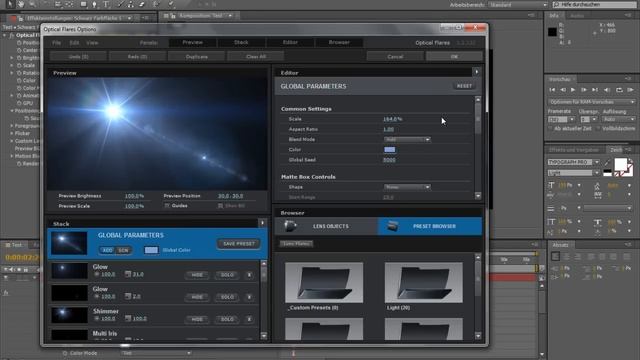Open the Blend Mode dropdown in Common Settings
Screen dimensions: 640x360
click(407, 140)
